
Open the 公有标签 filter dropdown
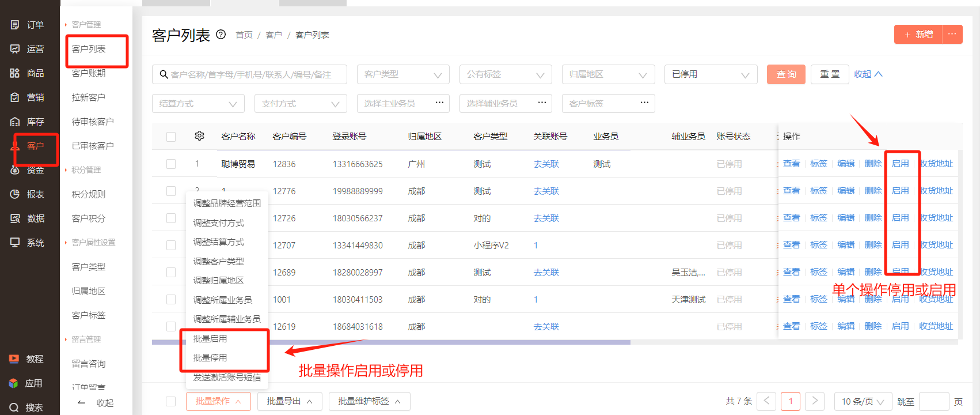(x=506, y=74)
